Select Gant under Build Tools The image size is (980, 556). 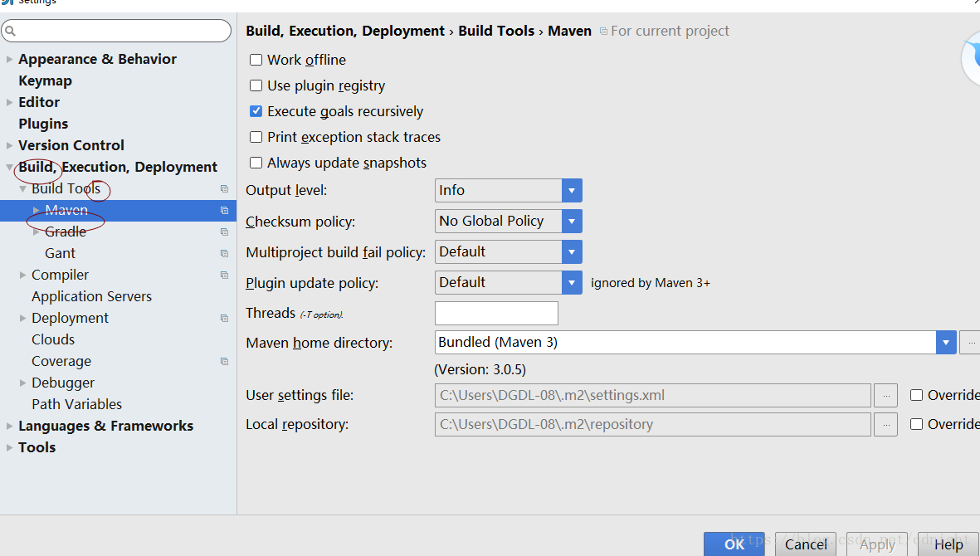(x=60, y=254)
